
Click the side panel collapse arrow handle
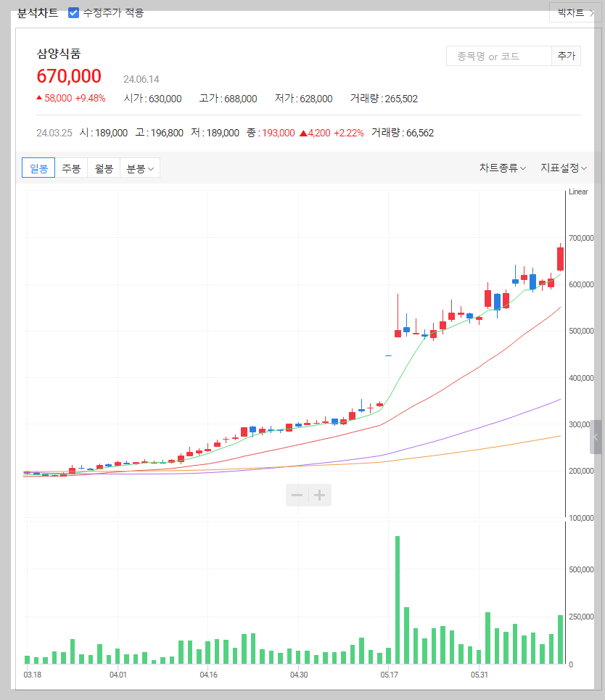[x=595, y=437]
